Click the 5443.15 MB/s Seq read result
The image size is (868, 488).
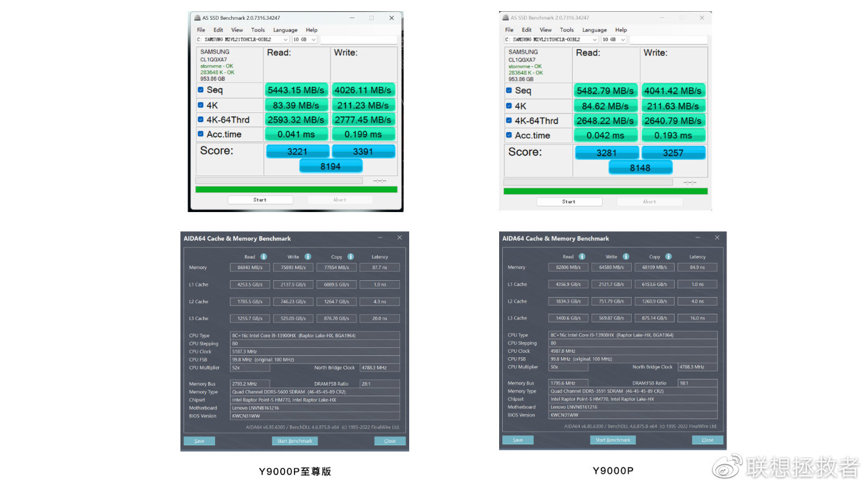[x=296, y=90]
